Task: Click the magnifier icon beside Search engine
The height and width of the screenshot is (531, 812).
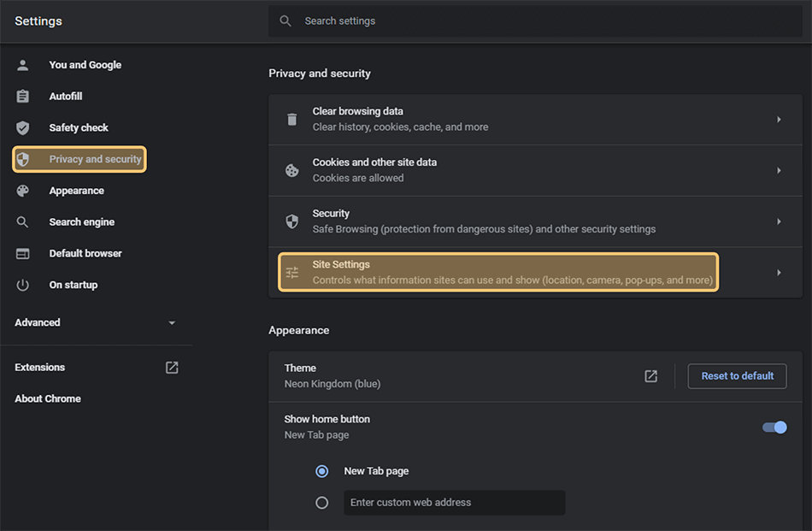Action: click(x=23, y=222)
